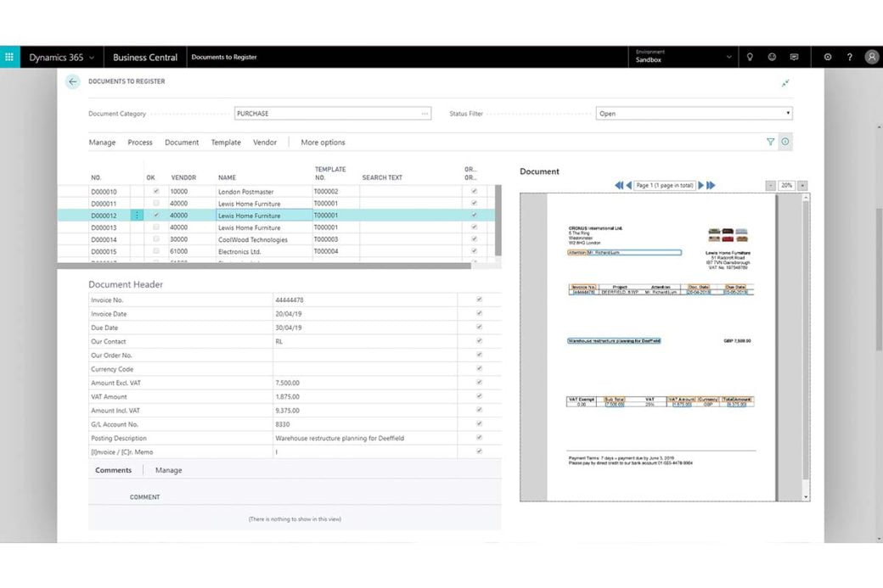The image size is (883, 588).
Task: Open the Dynamics 365 app launcher grid
Action: [9, 57]
